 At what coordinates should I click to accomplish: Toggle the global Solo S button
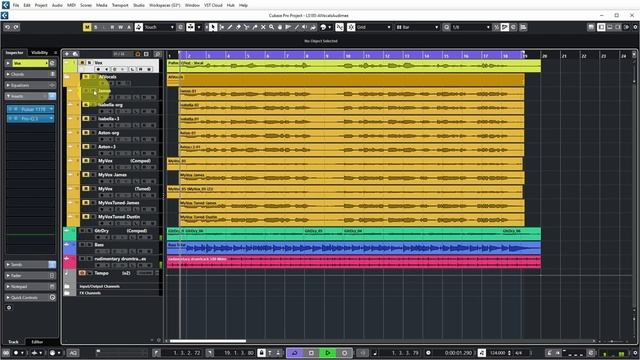(x=96, y=27)
